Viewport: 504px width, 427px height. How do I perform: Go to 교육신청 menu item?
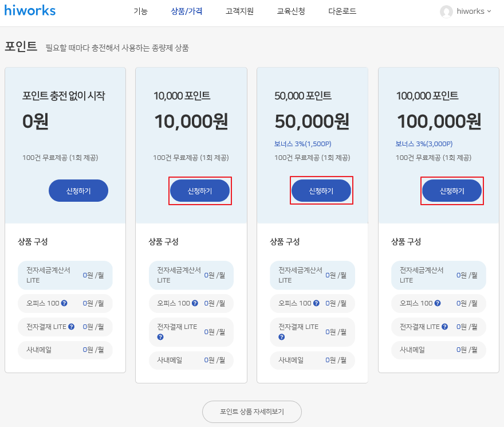[x=291, y=11]
